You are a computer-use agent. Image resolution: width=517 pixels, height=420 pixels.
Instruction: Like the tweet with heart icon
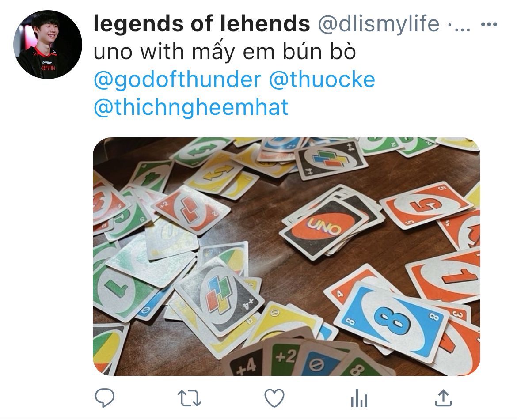pos(274,398)
